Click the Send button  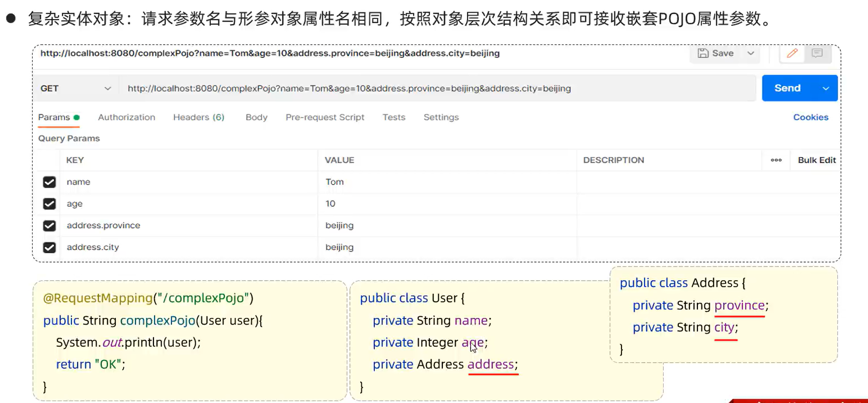(787, 88)
